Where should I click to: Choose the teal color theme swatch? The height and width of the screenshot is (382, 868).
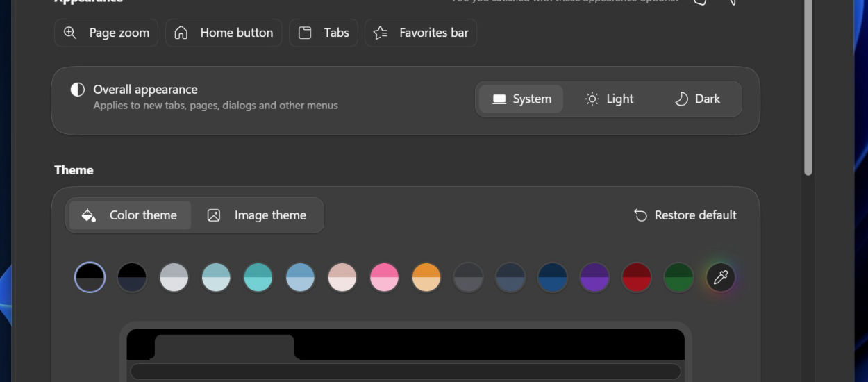click(258, 278)
